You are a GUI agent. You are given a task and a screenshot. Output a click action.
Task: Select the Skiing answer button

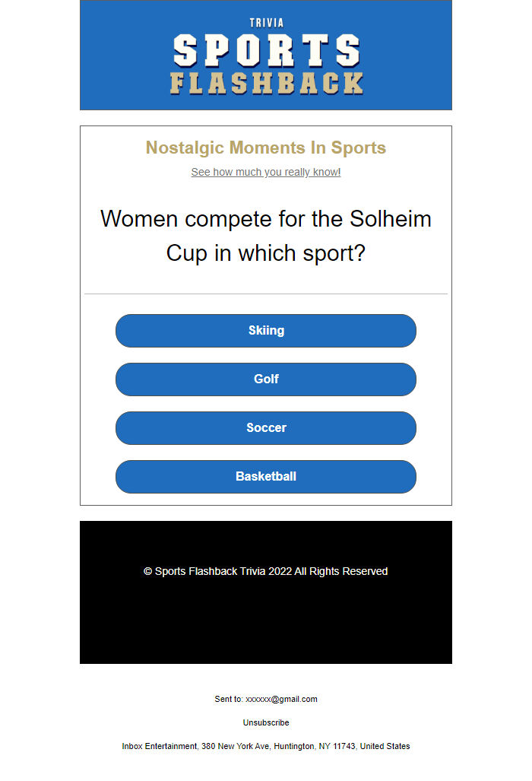click(x=266, y=330)
